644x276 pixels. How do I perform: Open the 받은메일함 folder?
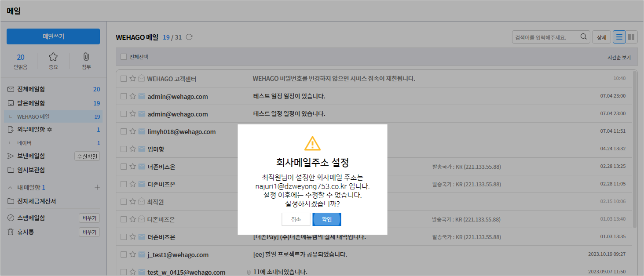click(31, 103)
